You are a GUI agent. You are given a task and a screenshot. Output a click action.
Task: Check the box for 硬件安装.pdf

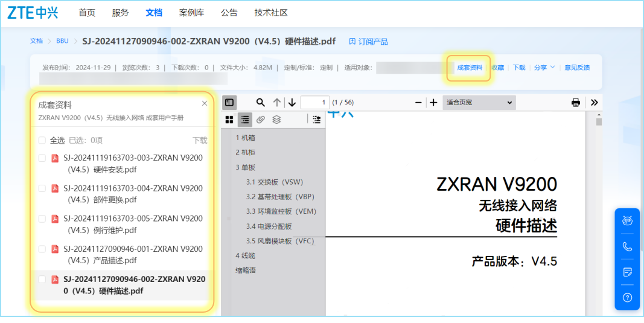coord(42,158)
